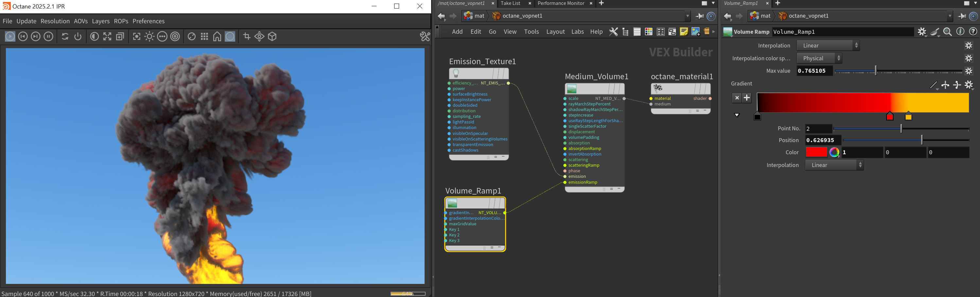The height and width of the screenshot is (297, 980).
Task: Click the home icon in IPR toolbar
Action: [x=217, y=37]
